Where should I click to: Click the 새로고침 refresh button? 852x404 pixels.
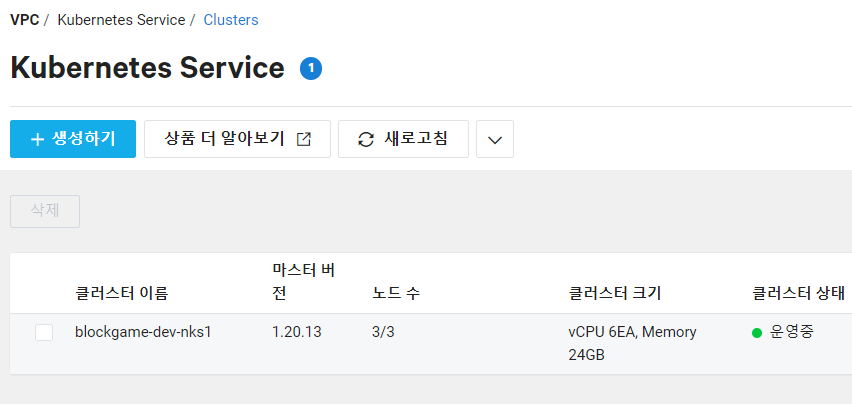pyautogui.click(x=403, y=139)
